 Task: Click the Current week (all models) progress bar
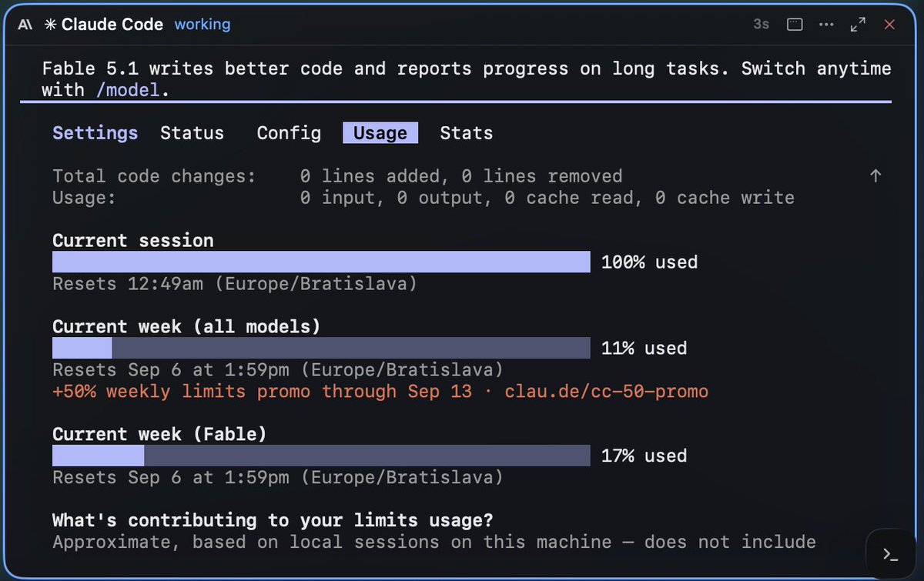point(321,348)
